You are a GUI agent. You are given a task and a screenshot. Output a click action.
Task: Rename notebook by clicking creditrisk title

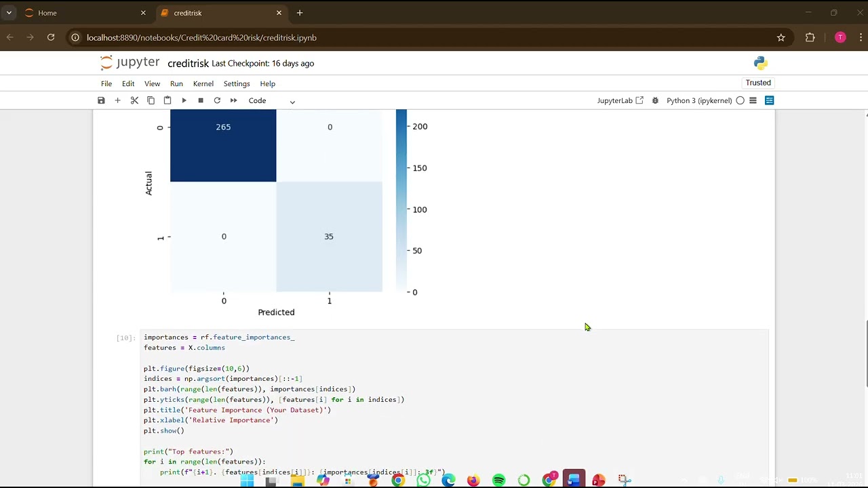(188, 63)
